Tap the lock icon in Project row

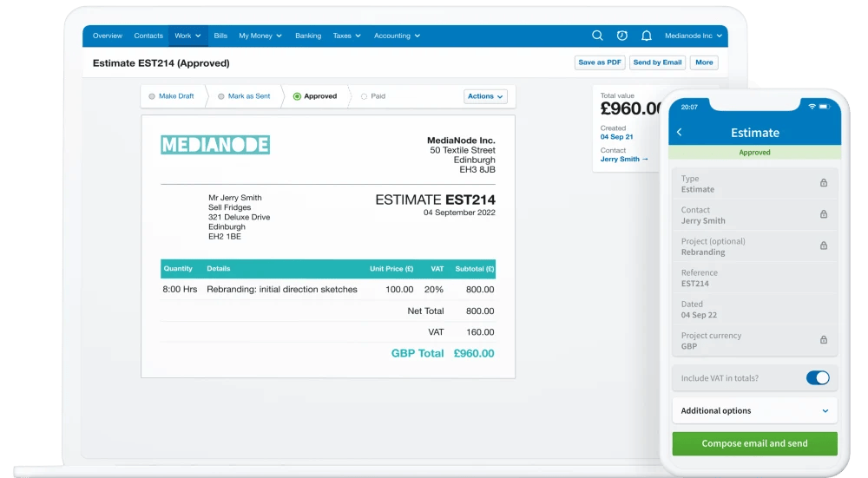824,246
